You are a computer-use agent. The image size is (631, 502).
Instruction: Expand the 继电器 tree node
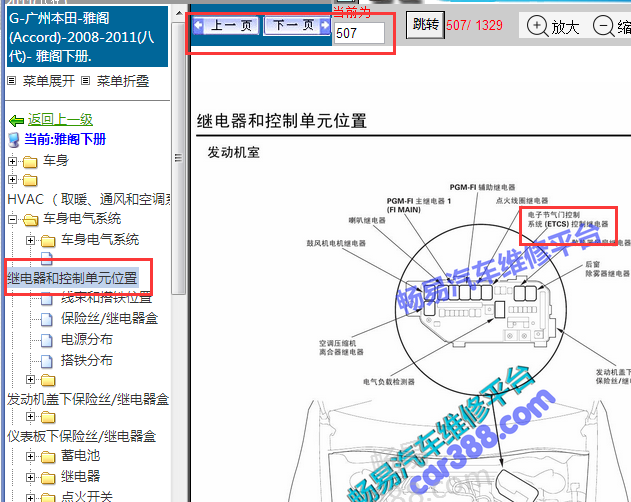[x=30, y=477]
